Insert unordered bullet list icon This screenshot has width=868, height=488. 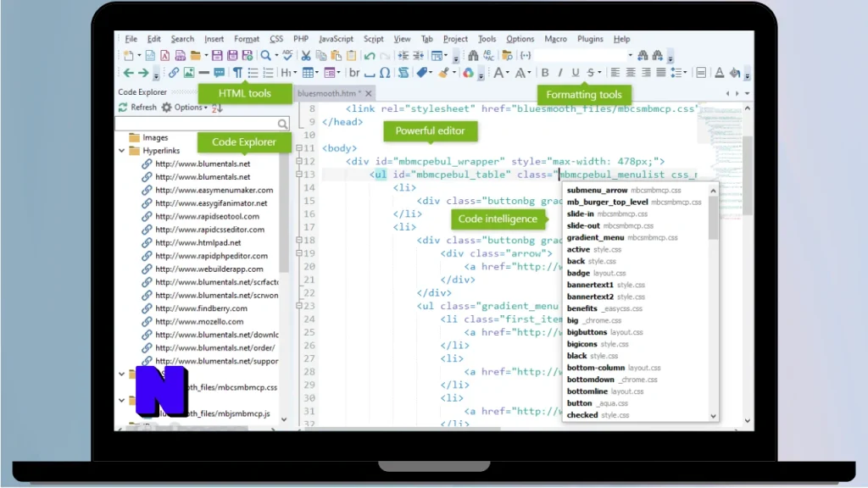253,73
